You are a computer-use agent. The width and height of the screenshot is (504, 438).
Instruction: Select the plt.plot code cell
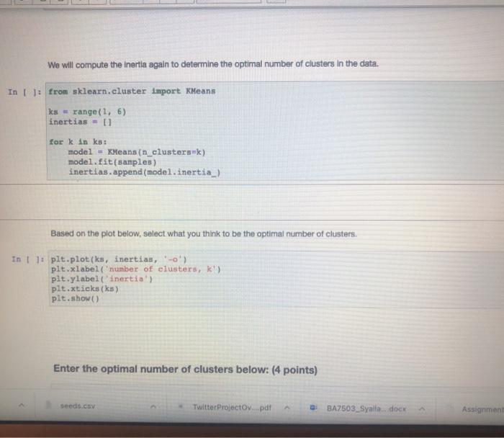pyautogui.click(x=276, y=279)
